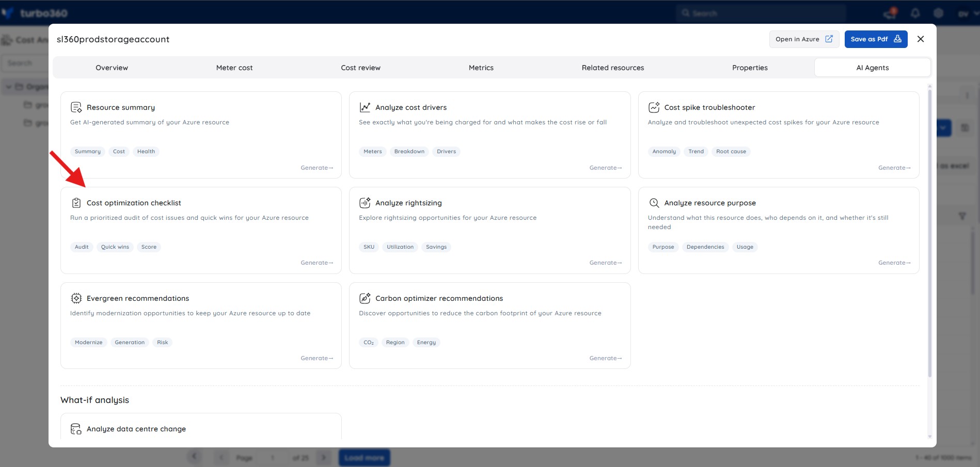
Task: Click the Cost spike troubleshooter icon
Action: click(x=654, y=107)
